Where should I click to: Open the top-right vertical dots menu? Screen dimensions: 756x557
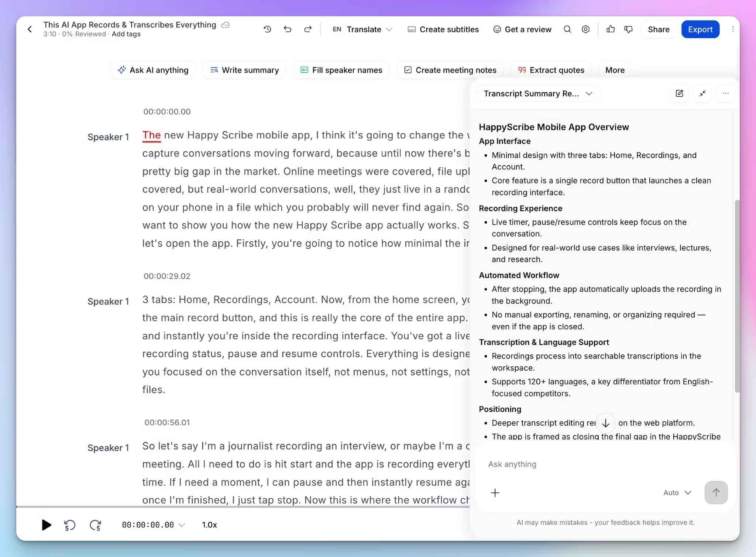[733, 29]
